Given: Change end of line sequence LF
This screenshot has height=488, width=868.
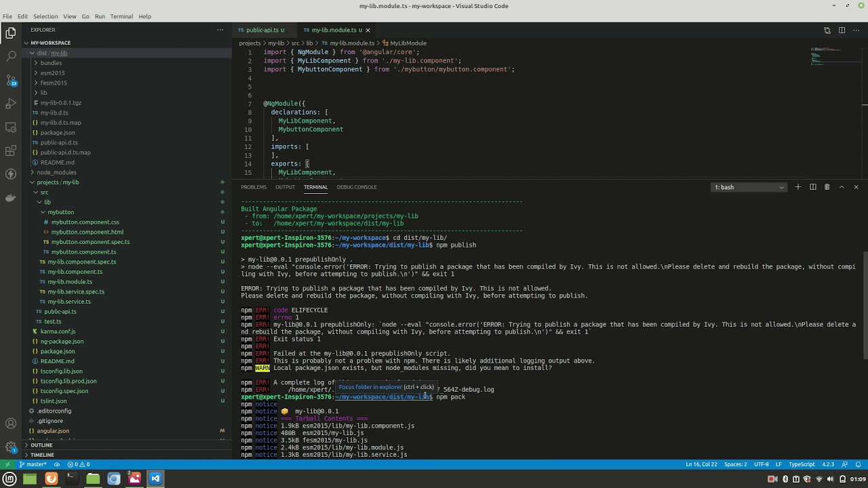Looking at the screenshot, I should [x=778, y=464].
